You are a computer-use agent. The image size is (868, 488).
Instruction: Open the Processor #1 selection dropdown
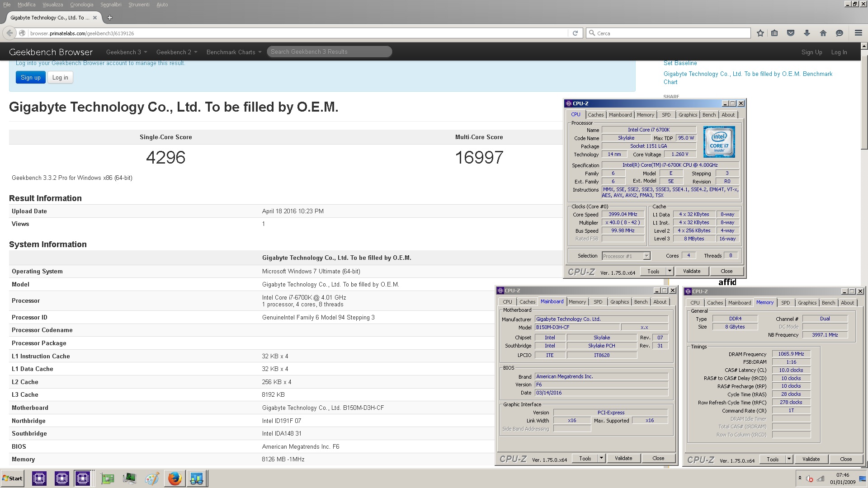pos(626,256)
